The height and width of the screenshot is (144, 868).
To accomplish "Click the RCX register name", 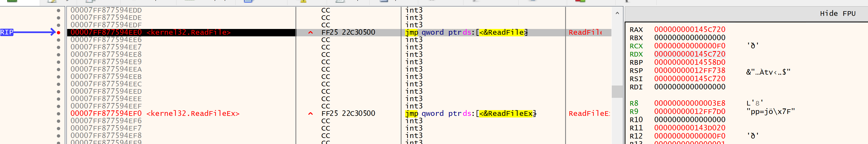I will pos(636,46).
